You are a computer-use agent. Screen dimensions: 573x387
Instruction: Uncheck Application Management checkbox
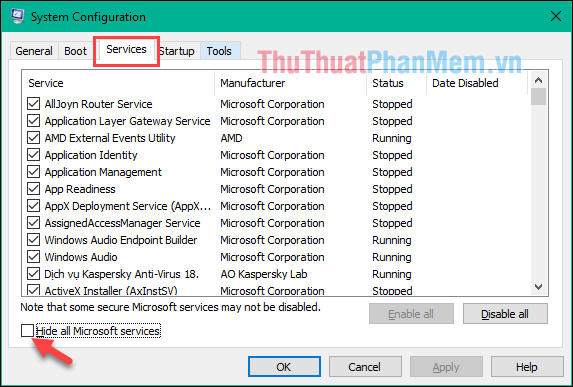34,172
